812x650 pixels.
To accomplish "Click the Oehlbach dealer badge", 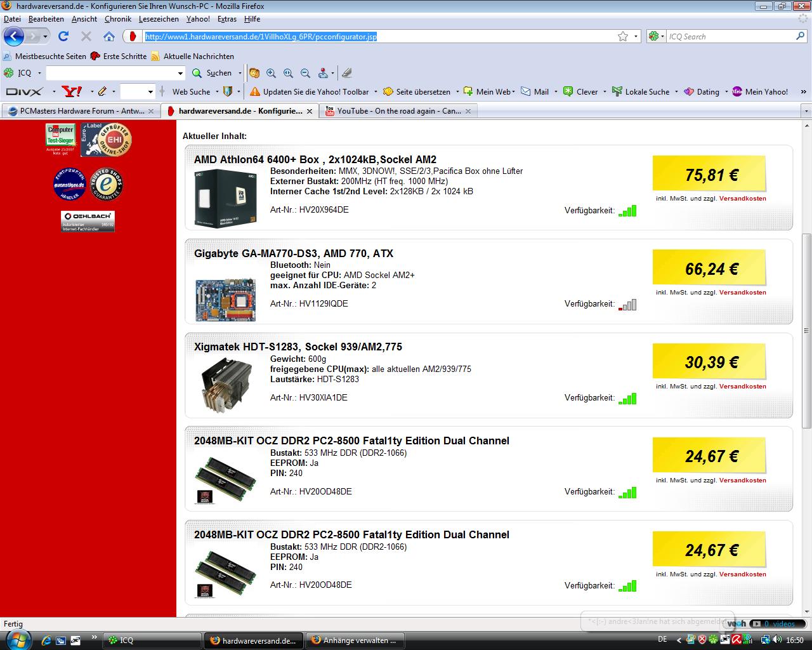I will (x=88, y=221).
